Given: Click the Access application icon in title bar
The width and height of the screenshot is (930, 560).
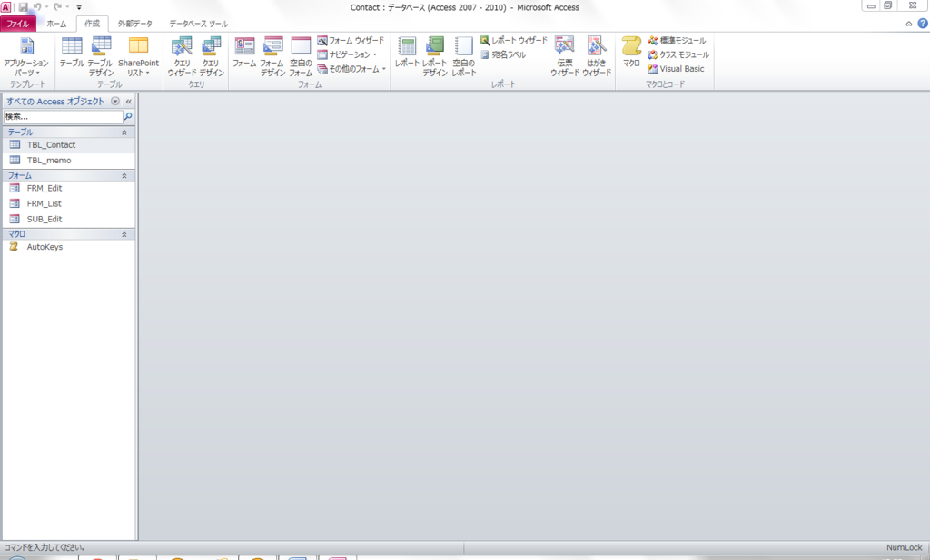Looking at the screenshot, I should point(6,7).
